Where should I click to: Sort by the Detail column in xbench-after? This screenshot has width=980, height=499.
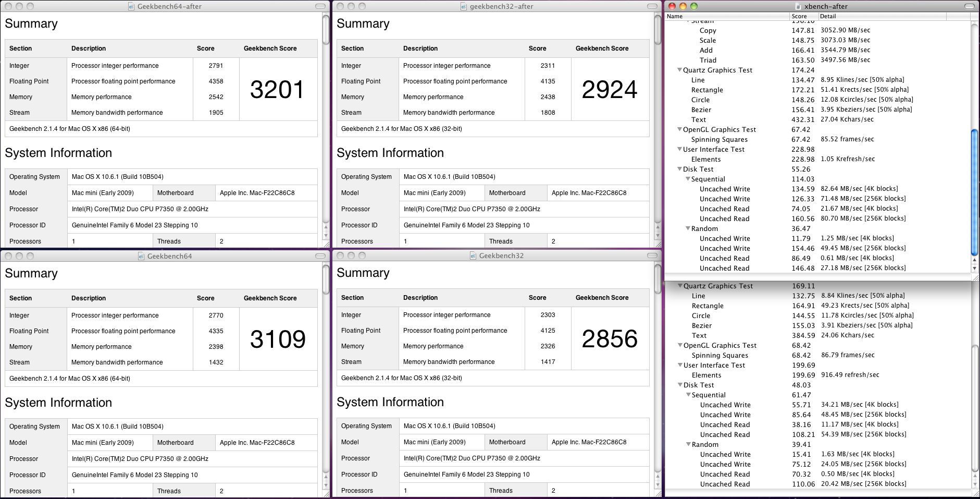(882, 16)
